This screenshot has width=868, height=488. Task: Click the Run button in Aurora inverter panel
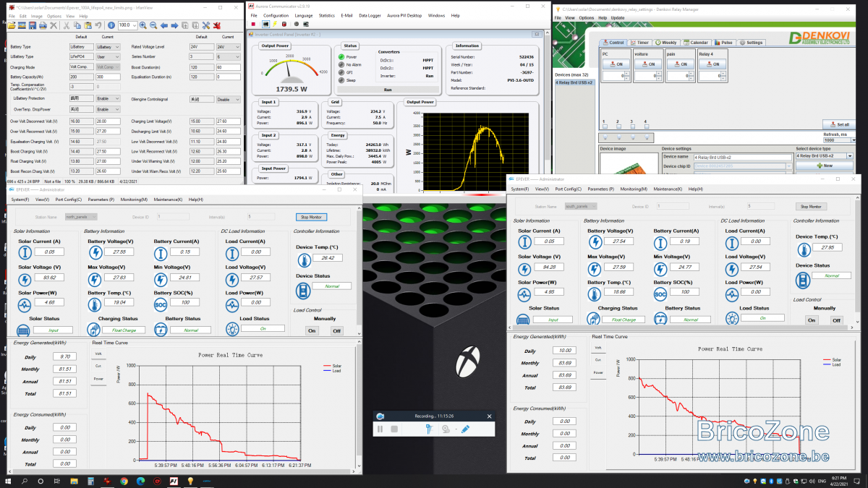(x=387, y=89)
